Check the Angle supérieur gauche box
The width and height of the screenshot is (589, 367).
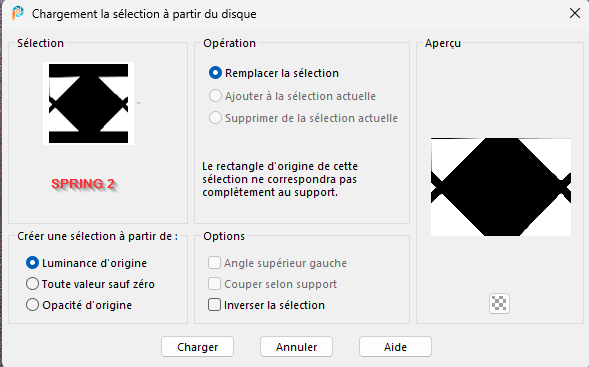pos(214,263)
